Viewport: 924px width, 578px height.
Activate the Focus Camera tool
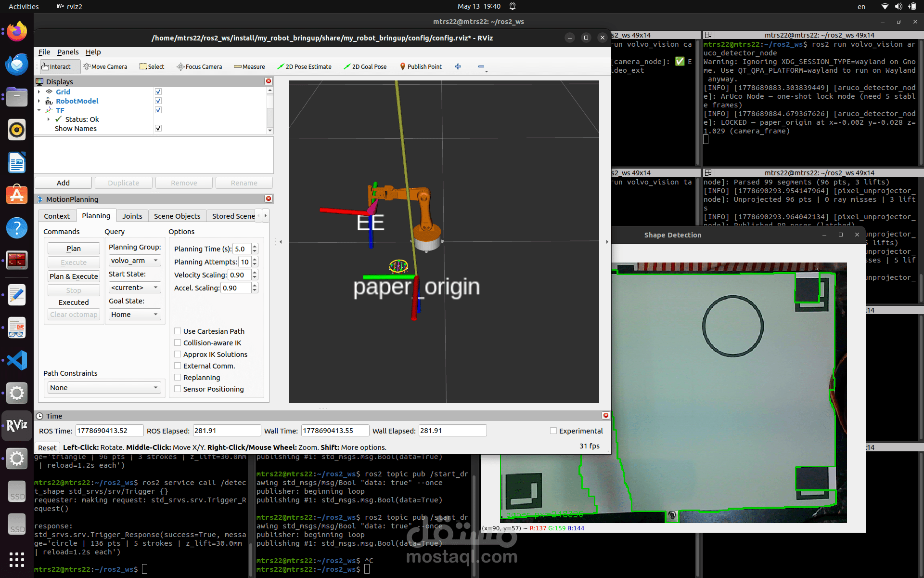click(199, 66)
